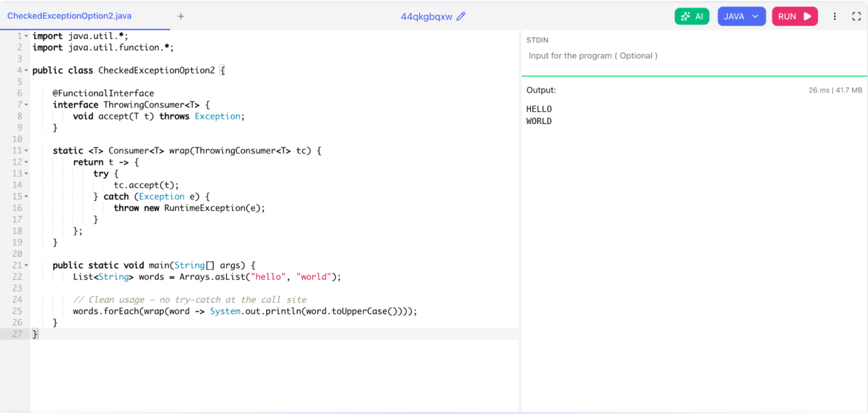Click System in the println statement
Screen dimensions: 868x414
pyautogui.click(x=225, y=311)
